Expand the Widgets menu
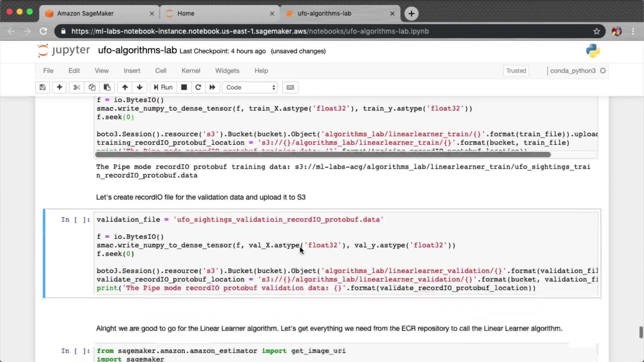This screenshot has height=362, width=644. point(227,71)
